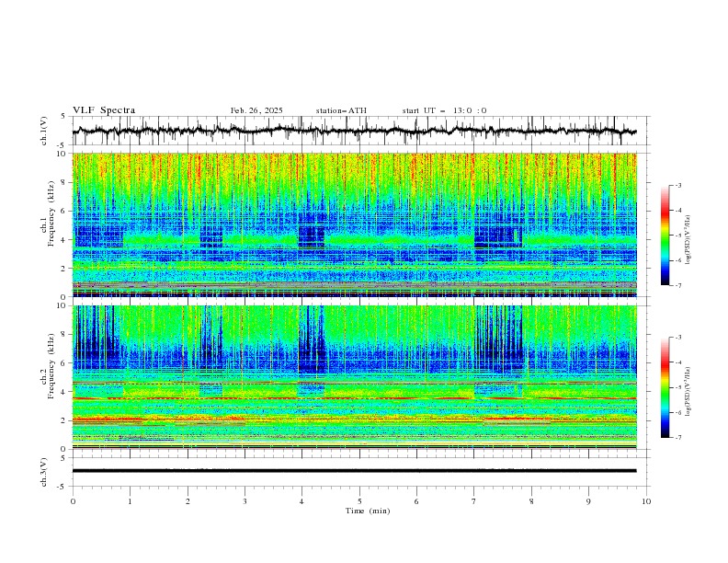Click the lower PSD color scale bar
The width and height of the screenshot is (728, 563).
(x=665, y=387)
